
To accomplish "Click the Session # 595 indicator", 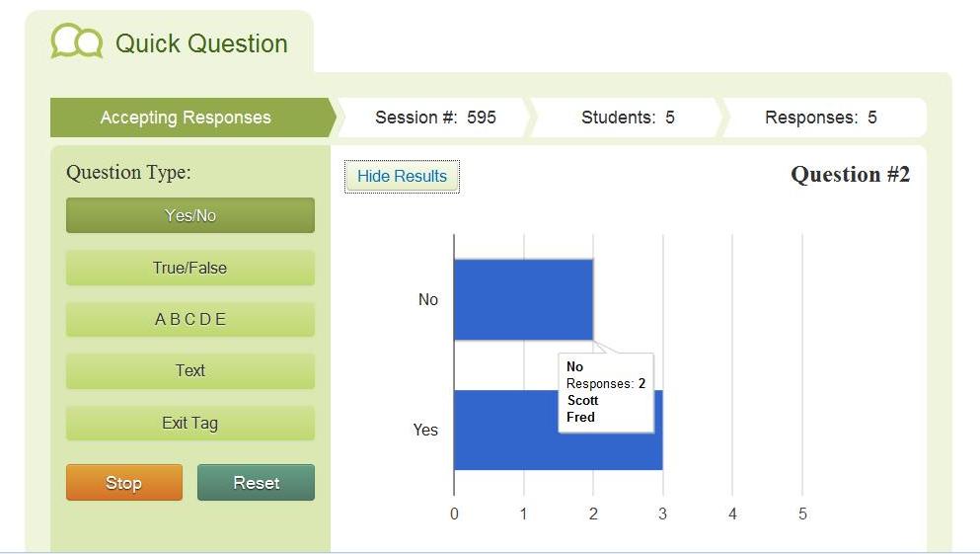I will (435, 117).
